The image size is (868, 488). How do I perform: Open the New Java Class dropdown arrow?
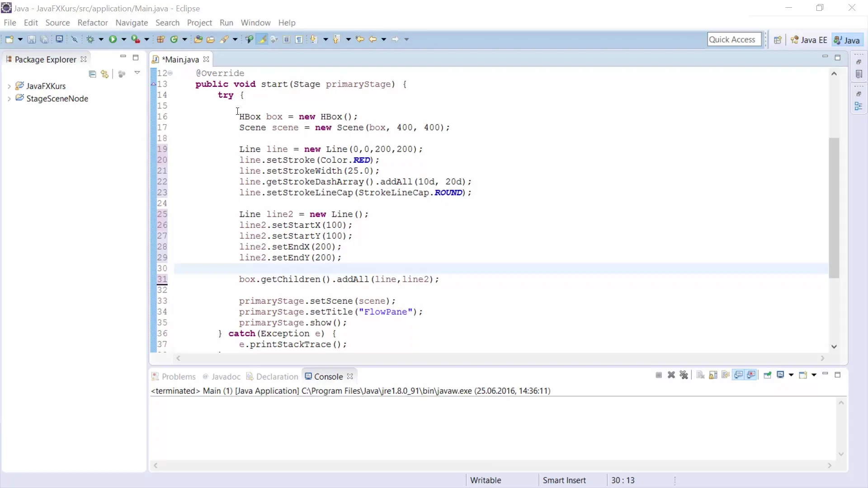pyautogui.click(x=184, y=39)
